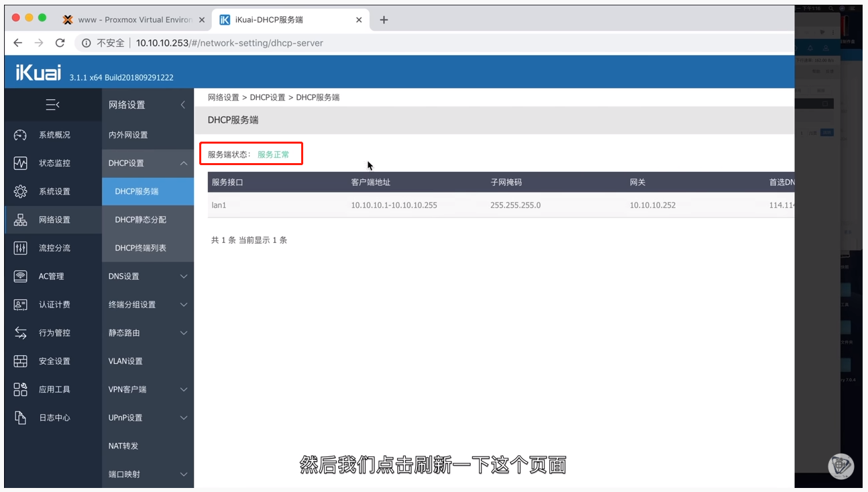Click the 状态监控 monitor icon

[x=20, y=163]
